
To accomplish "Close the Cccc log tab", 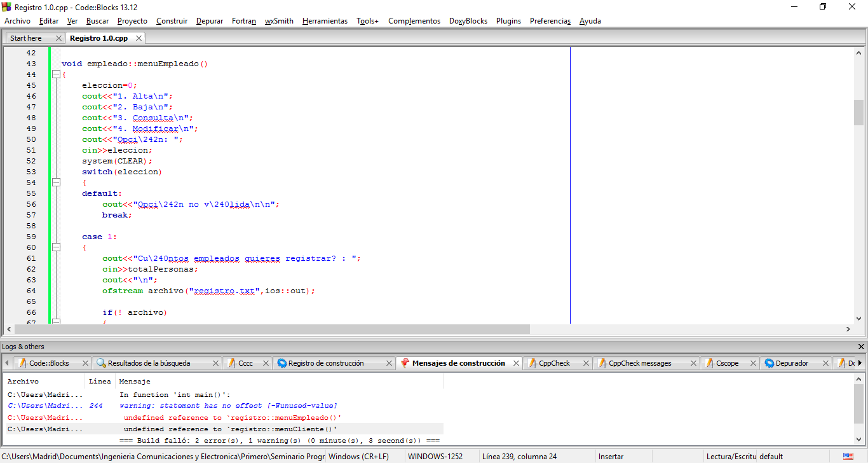I will click(267, 363).
